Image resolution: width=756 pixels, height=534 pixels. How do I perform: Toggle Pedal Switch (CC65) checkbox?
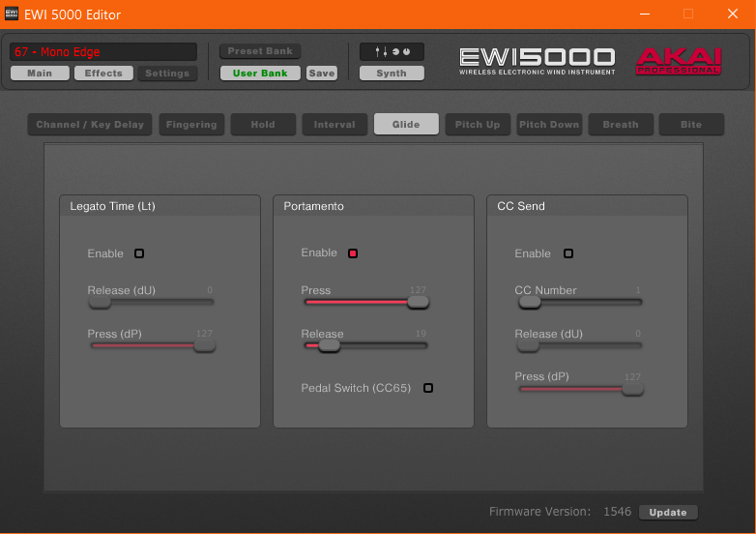coord(427,388)
